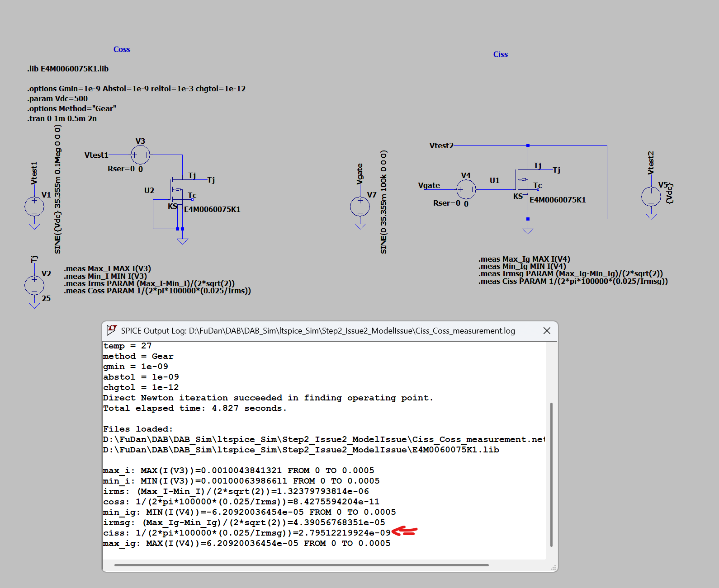Select the U1 MOSFET transistor symbol
719x588 pixels.
pyautogui.click(x=522, y=181)
